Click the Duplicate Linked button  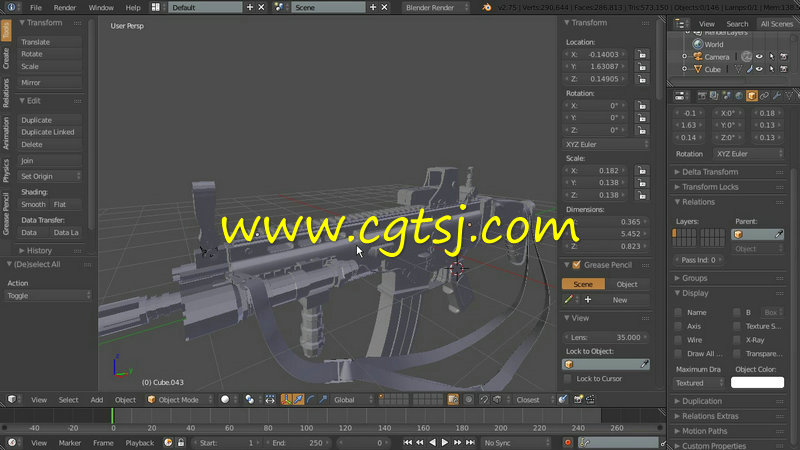coord(49,132)
